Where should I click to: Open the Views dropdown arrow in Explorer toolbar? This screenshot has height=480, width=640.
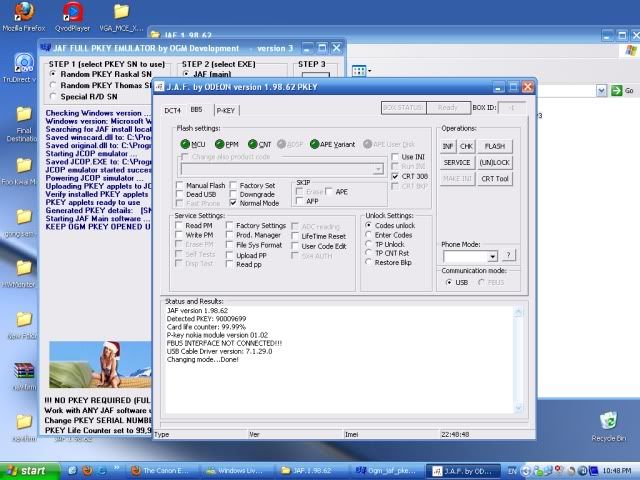tap(370, 71)
